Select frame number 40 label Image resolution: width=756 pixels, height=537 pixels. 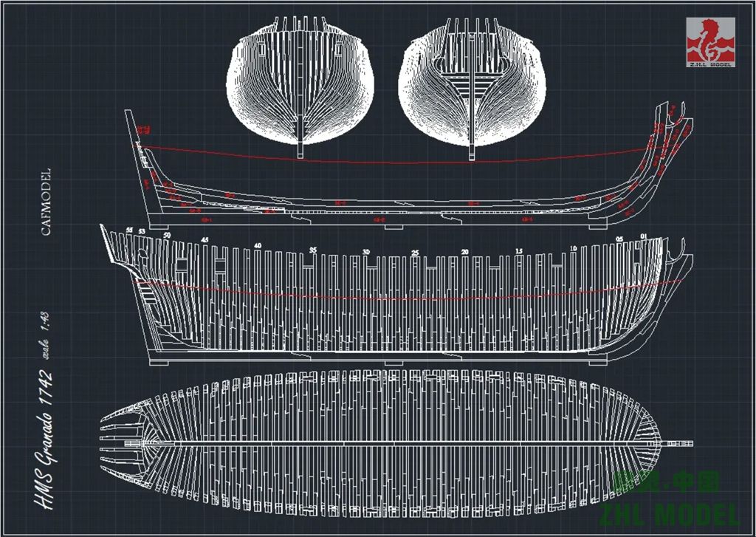click(x=258, y=245)
